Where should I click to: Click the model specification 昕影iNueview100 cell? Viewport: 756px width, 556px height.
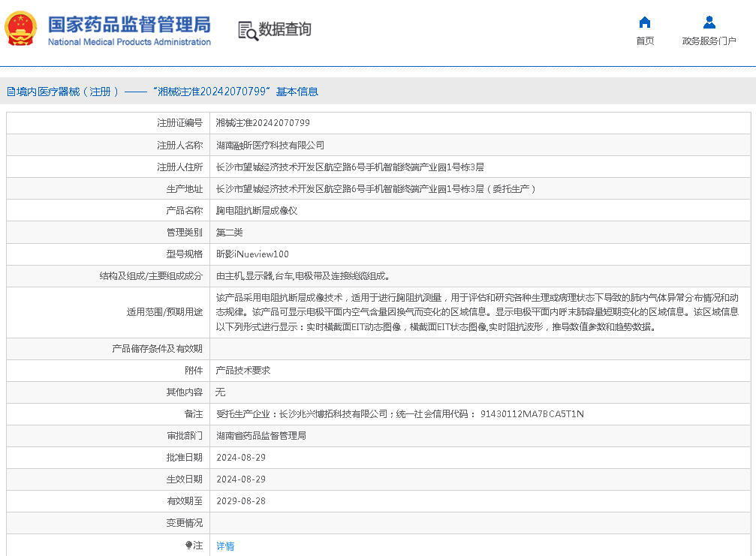252,254
